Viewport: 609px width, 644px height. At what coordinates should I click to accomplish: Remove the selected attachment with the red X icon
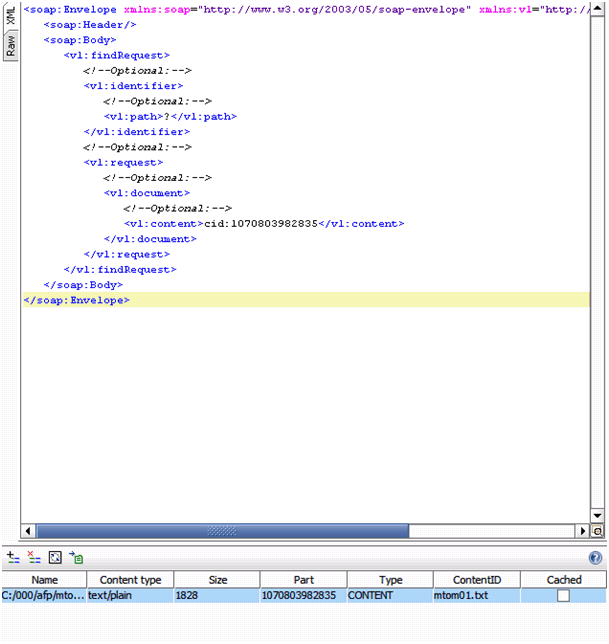click(x=34, y=557)
